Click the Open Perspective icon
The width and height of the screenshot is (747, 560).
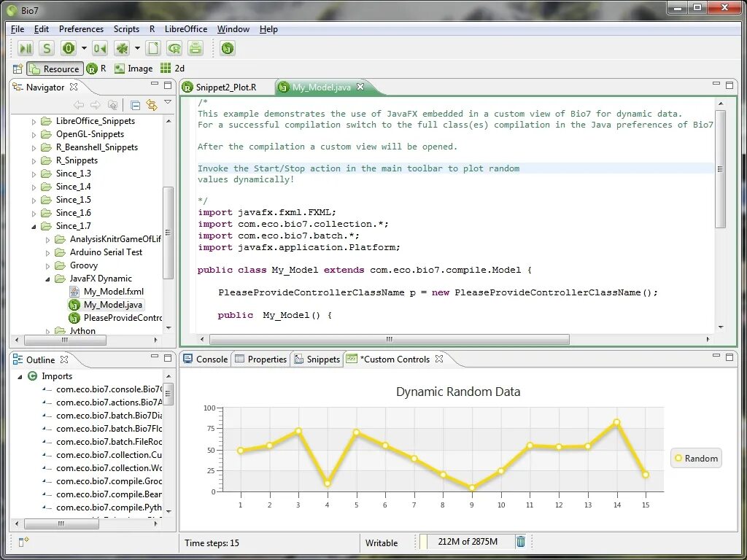[18, 69]
